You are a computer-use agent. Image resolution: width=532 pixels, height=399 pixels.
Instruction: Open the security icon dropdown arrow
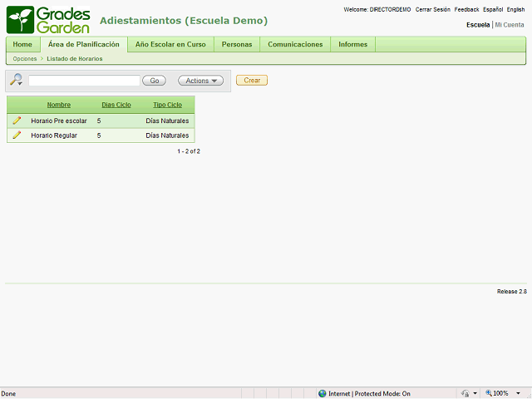(475, 393)
